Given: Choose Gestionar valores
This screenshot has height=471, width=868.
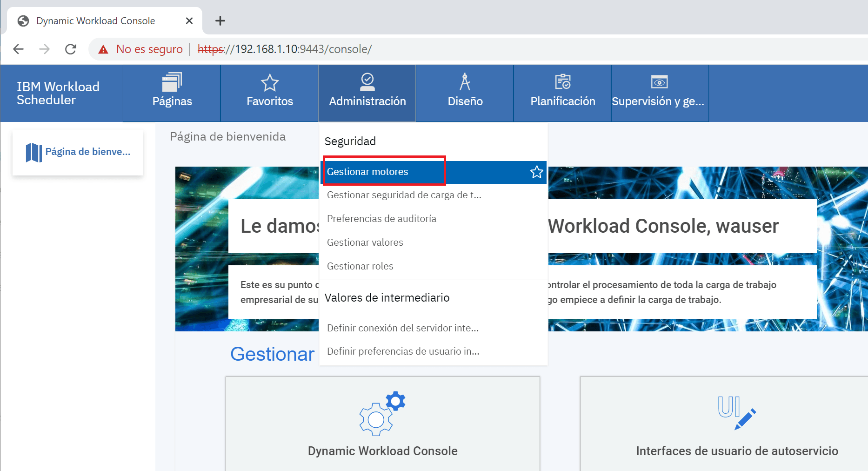Looking at the screenshot, I should click(365, 242).
